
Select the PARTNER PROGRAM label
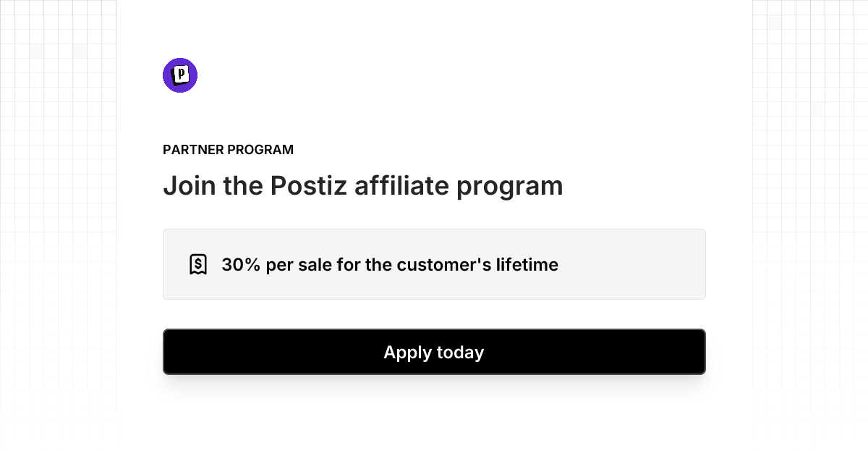point(228,150)
